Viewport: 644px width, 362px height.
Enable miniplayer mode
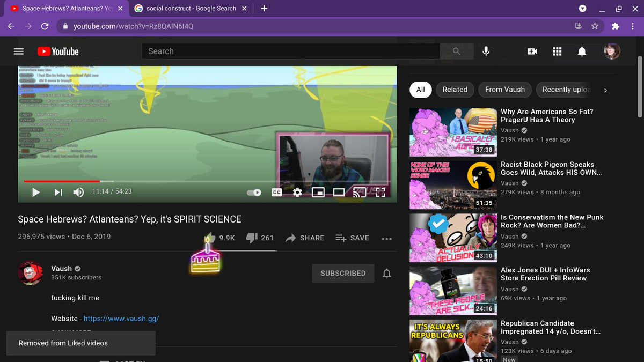pyautogui.click(x=318, y=192)
